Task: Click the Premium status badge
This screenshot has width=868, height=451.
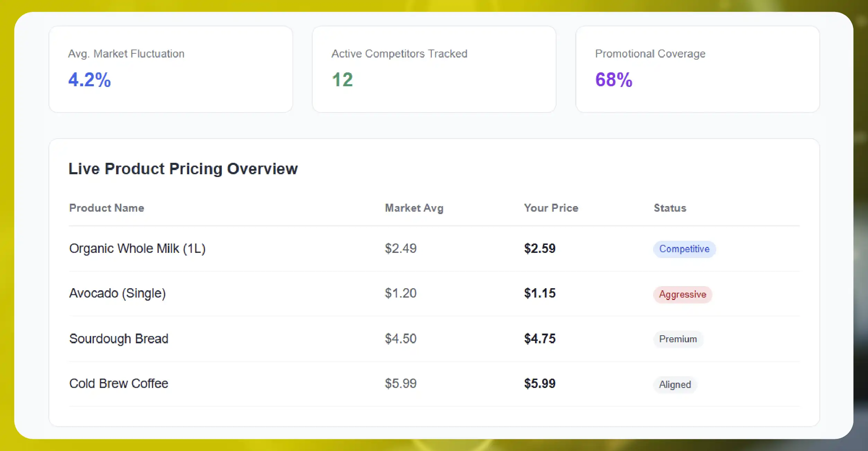Action: coord(678,339)
